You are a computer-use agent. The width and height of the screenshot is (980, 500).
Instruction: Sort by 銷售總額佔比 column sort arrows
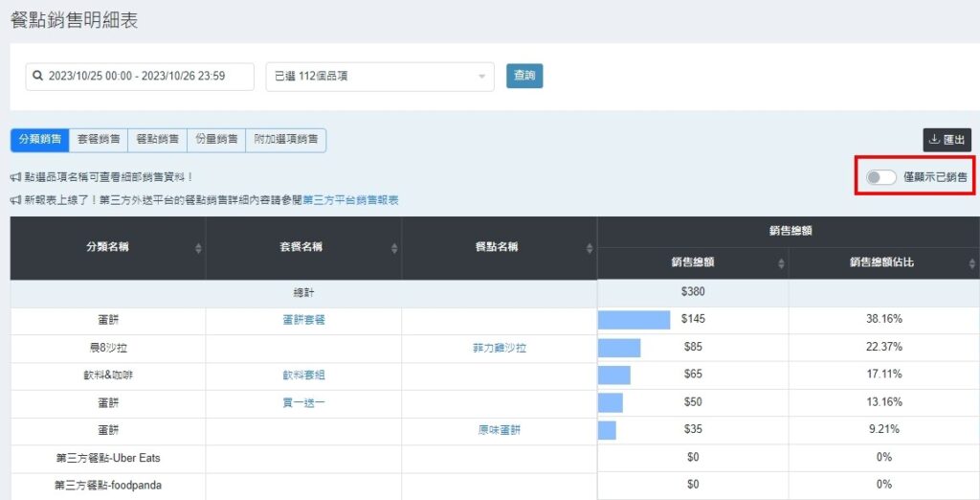pyautogui.click(x=971, y=263)
